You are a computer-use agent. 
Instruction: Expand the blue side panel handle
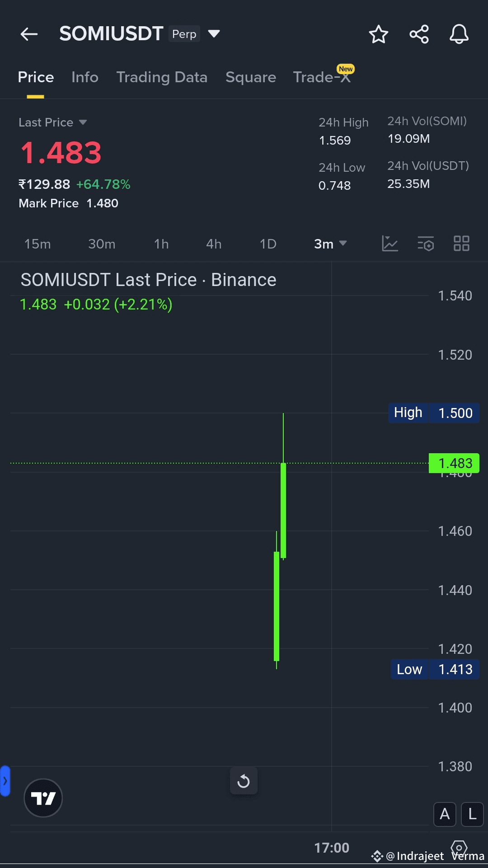[x=5, y=780]
